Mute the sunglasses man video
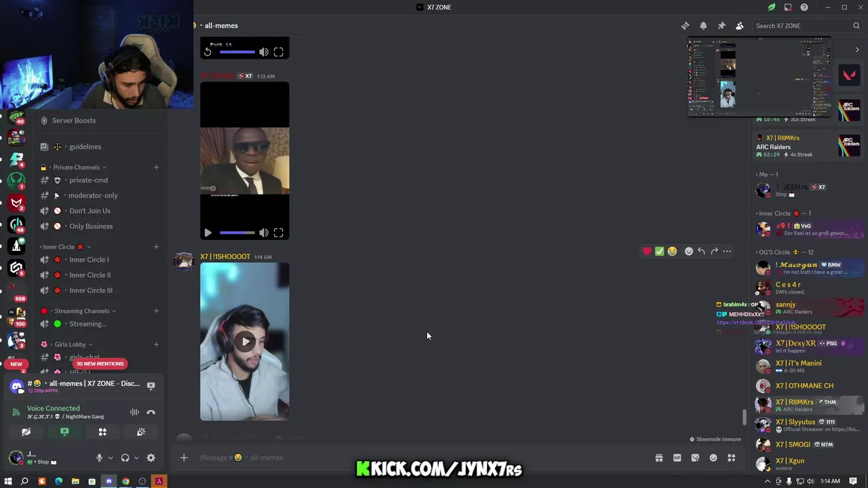Screen dimensions: 868x488 [x=264, y=233]
